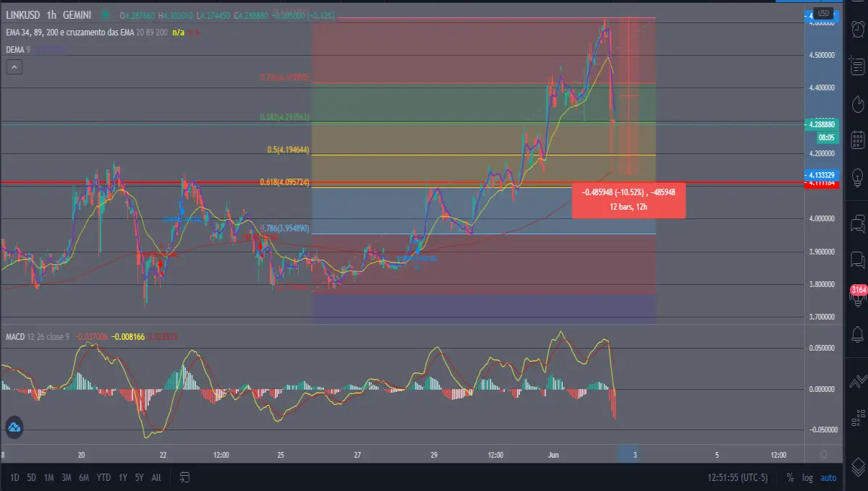Switch to the YTD range
868x491 pixels.
click(x=103, y=477)
